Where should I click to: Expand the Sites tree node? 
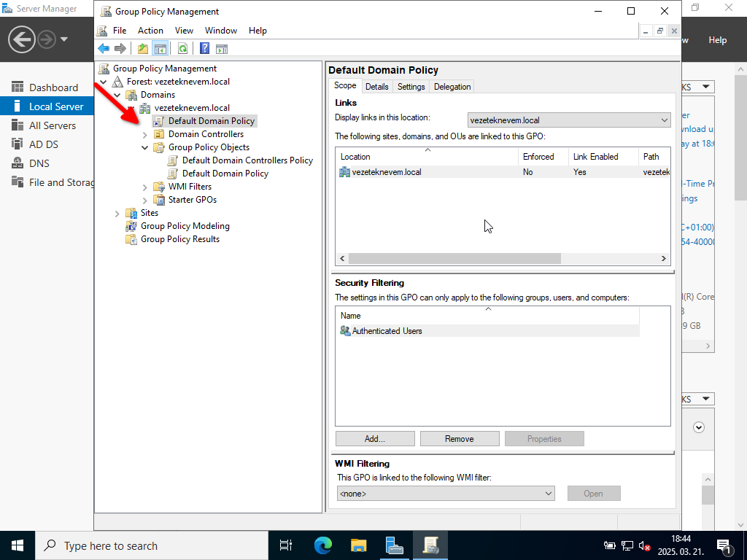point(117,213)
